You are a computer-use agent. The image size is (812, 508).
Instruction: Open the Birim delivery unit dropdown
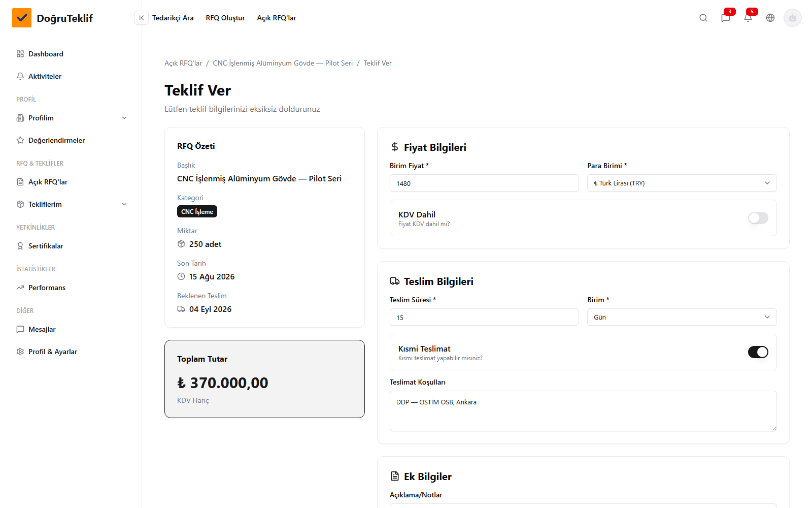click(x=682, y=317)
